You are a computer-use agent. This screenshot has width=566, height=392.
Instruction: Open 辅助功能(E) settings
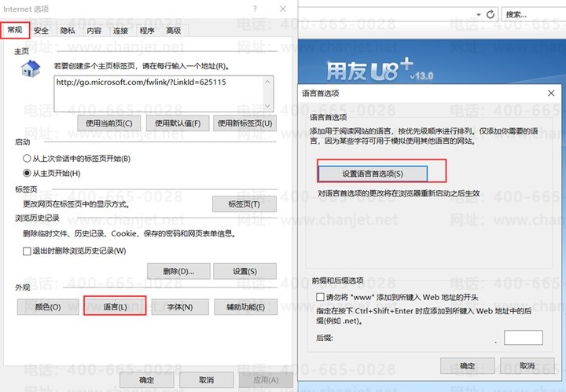246,307
